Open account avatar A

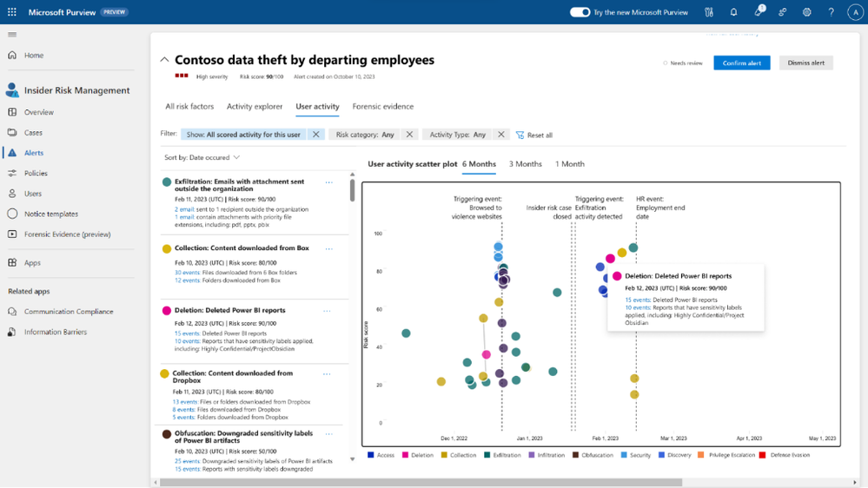click(855, 12)
